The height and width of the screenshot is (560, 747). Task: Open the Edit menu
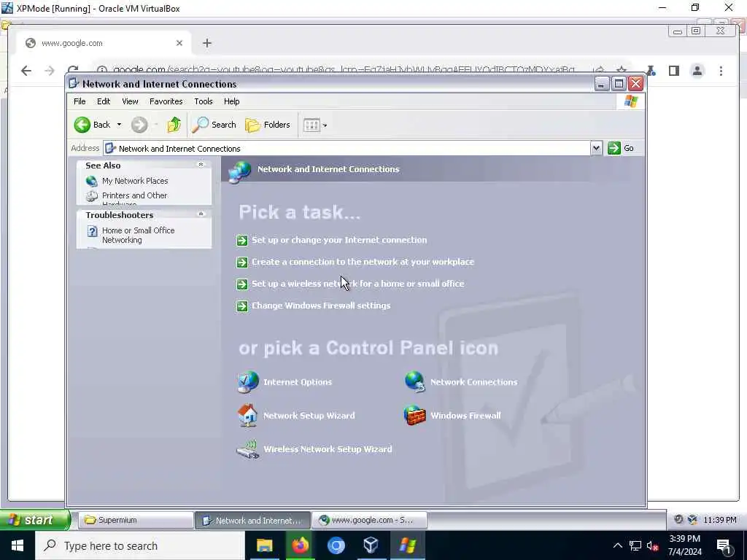pos(104,101)
